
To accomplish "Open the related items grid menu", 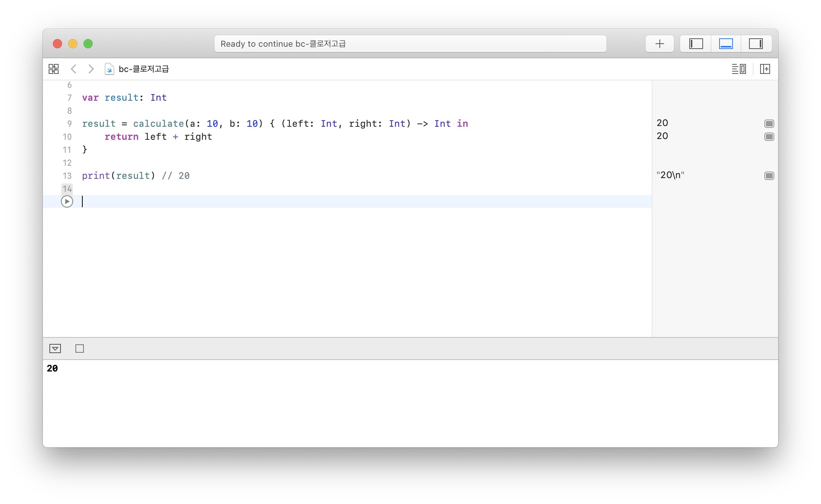I will [x=54, y=69].
